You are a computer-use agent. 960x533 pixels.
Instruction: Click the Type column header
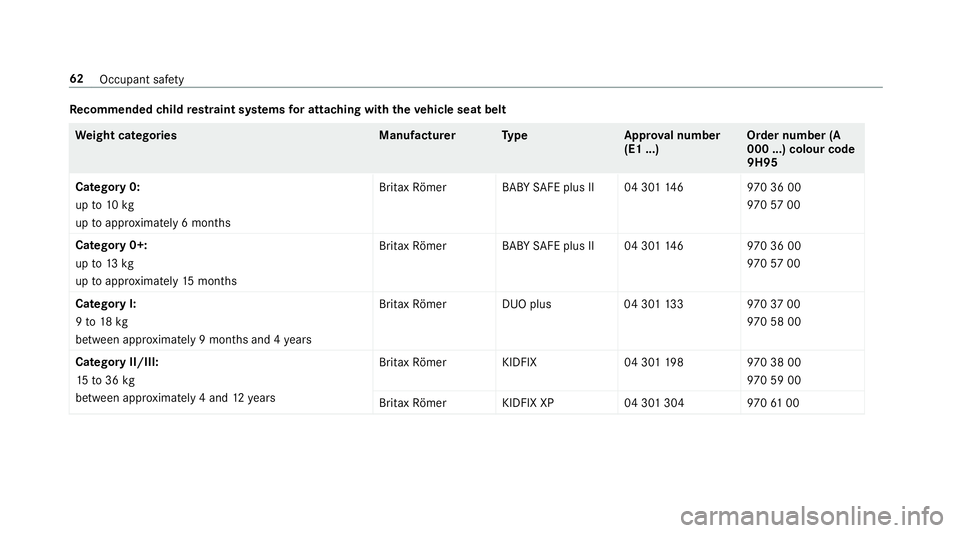(x=514, y=135)
